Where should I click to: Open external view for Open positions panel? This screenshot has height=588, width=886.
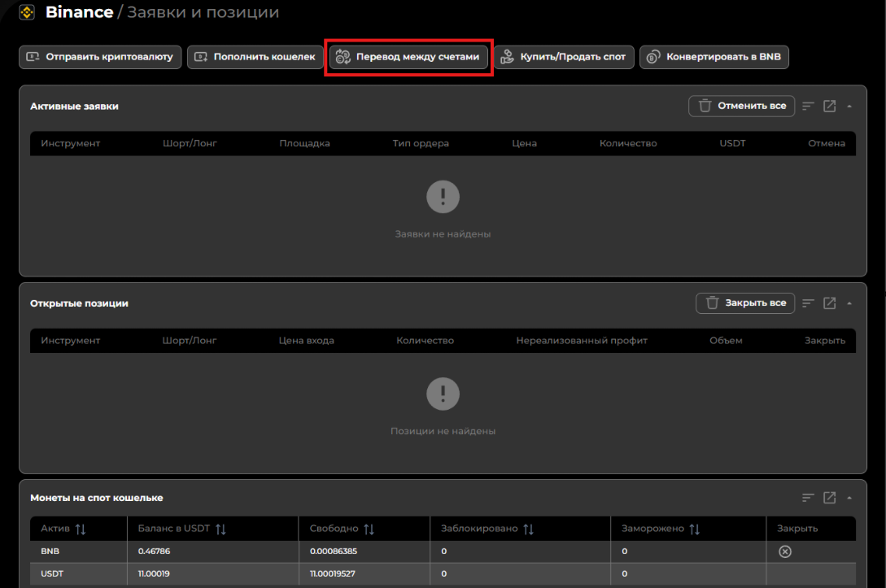pos(829,303)
